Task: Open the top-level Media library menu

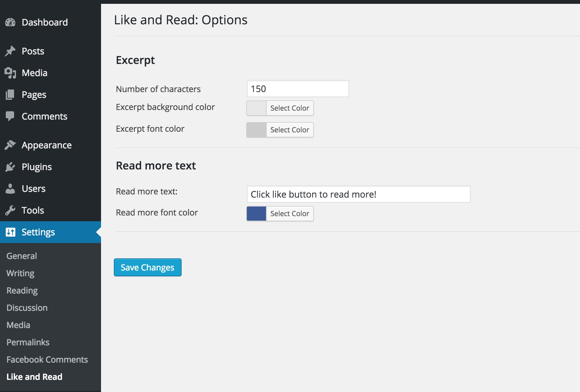Action: 51,73
